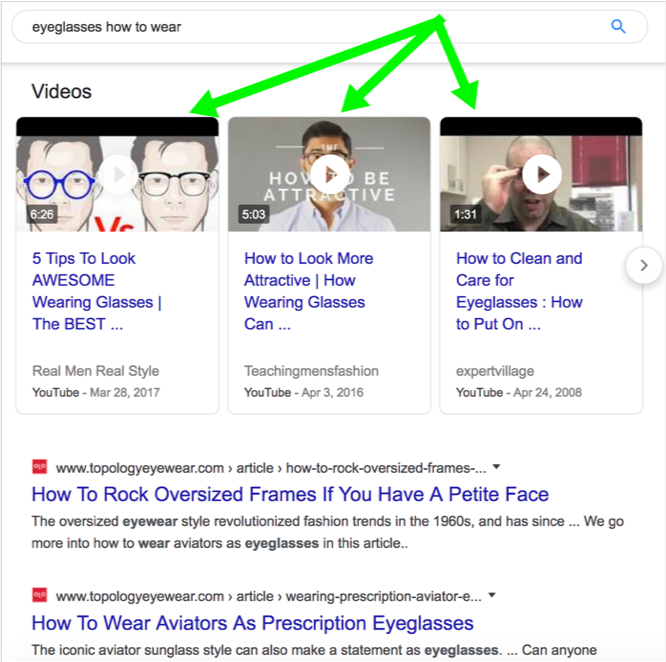Screen dimensions: 666x662
Task: Play the 'How to Clean and Care' video
Action: [542, 174]
